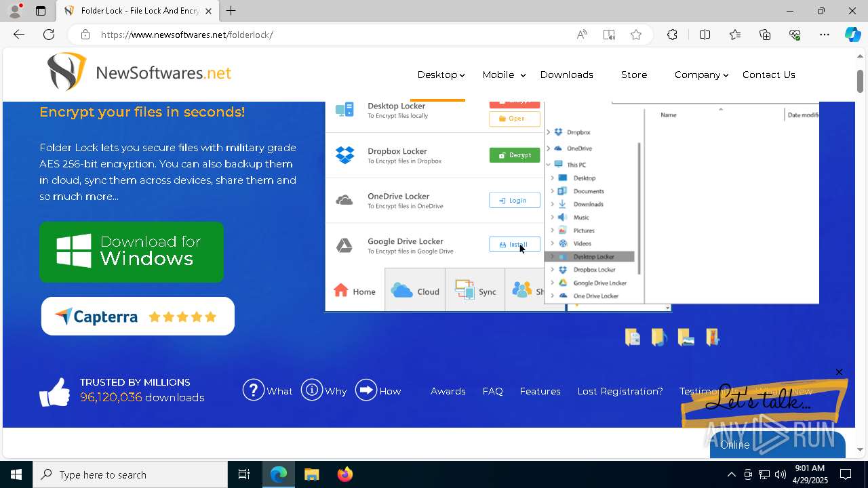Click the NewSoftwares.net logo
Screen dimensions: 868x488
point(139,72)
